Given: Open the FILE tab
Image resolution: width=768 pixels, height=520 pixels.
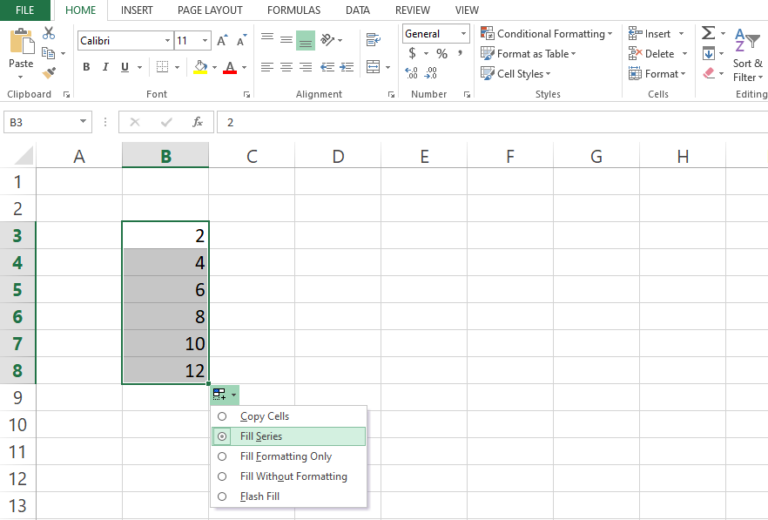Looking at the screenshot, I should [x=24, y=10].
